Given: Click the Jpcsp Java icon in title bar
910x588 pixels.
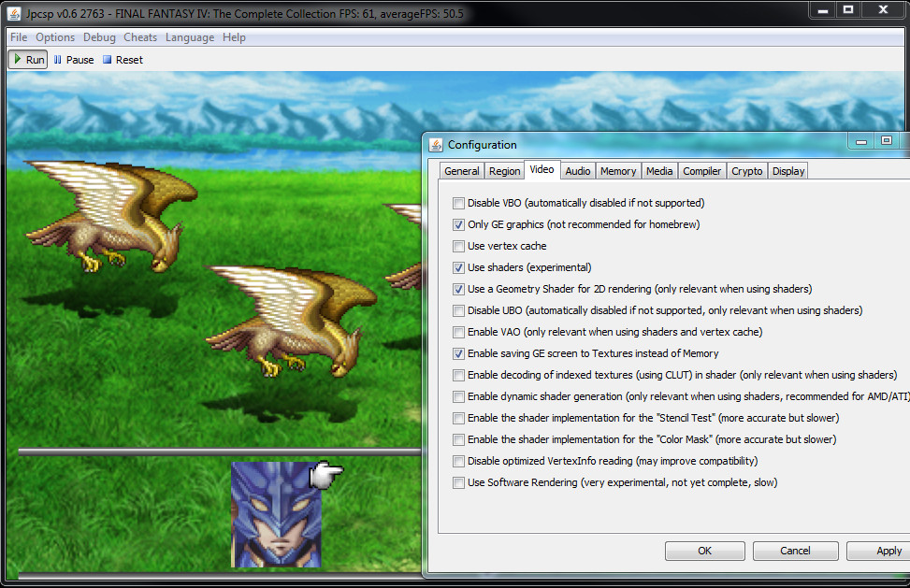Looking at the screenshot, I should click(x=14, y=13).
